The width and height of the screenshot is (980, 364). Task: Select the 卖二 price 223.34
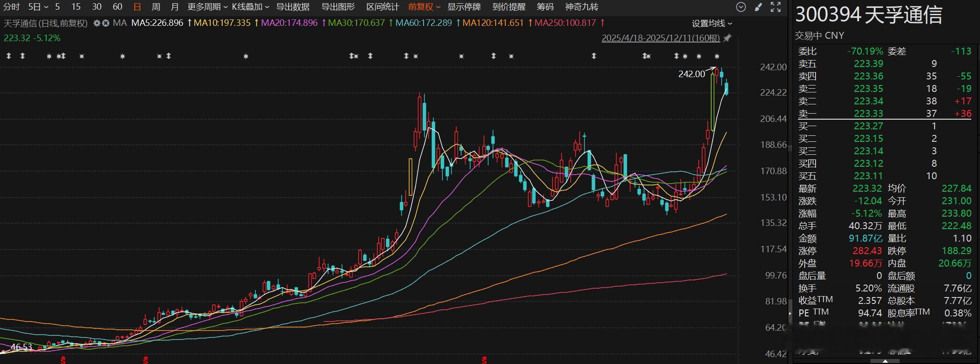click(x=868, y=101)
